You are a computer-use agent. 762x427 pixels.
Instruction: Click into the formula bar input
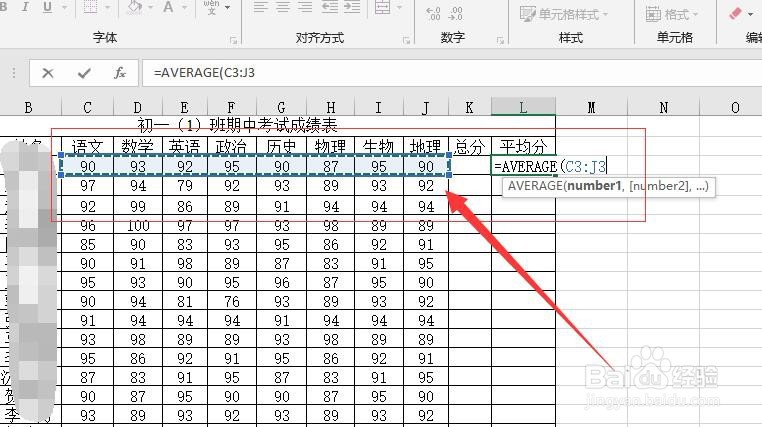point(452,73)
